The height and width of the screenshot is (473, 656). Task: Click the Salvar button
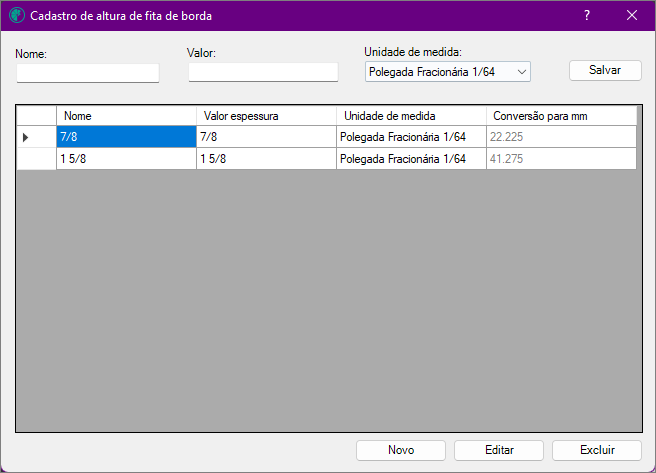(x=605, y=70)
